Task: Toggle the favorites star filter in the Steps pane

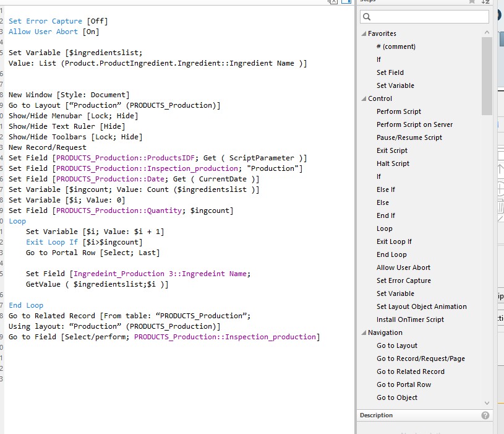Action: [472, 2]
